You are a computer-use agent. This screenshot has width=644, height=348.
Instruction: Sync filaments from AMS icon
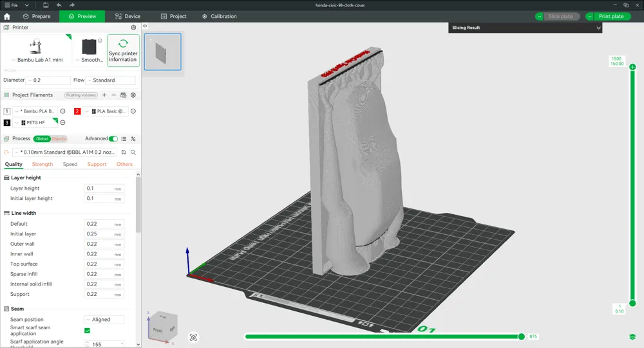[x=123, y=95]
